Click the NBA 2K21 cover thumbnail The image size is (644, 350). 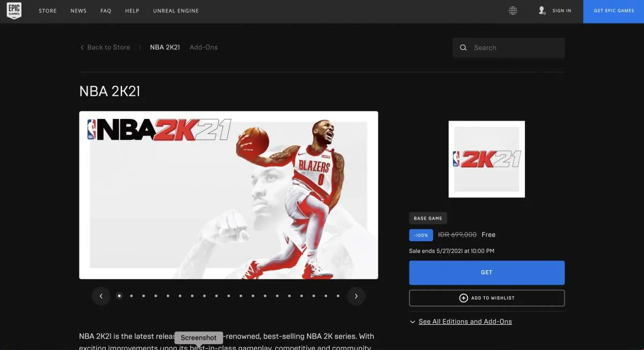[487, 159]
